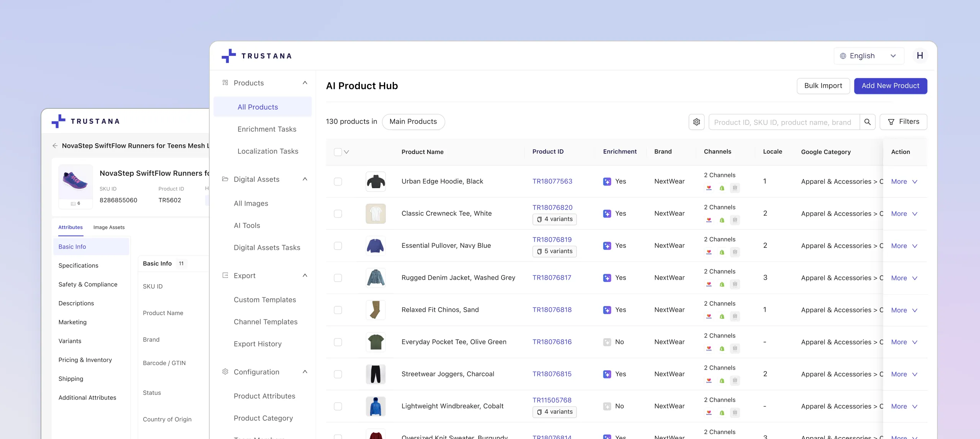980x439 pixels.
Task: Tick the Rugged Denim Jacket row checkbox
Action: pyautogui.click(x=338, y=278)
